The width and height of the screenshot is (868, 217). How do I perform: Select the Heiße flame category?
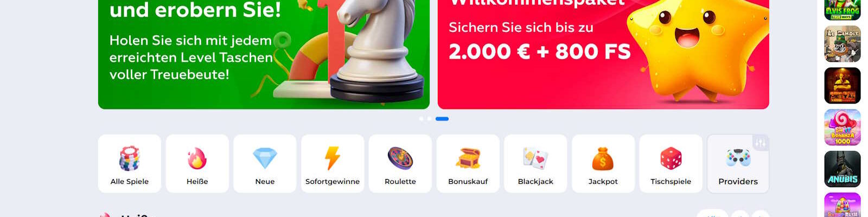[197, 164]
